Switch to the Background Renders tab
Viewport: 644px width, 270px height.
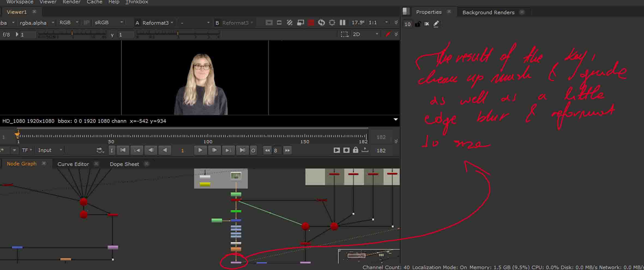[x=488, y=13]
